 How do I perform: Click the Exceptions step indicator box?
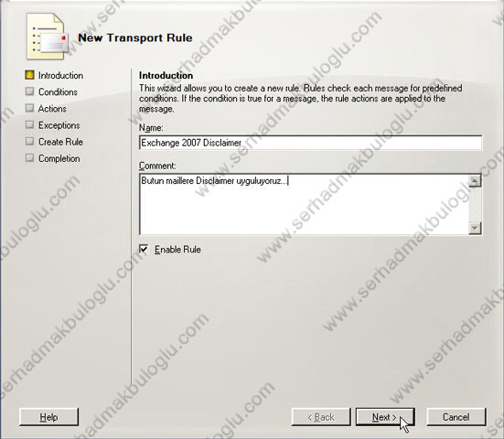pyautogui.click(x=29, y=124)
